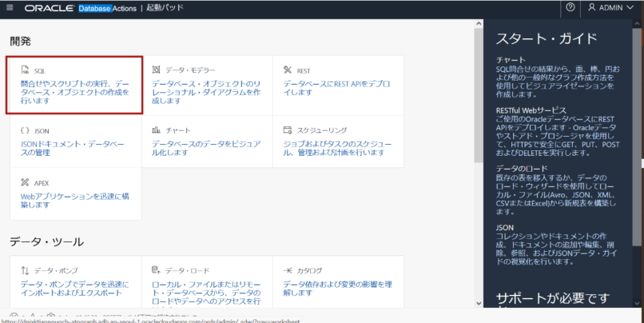Click サポートが必要です heading in side panel
Image resolution: width=644 pixels, height=323 pixels.
pos(553,298)
